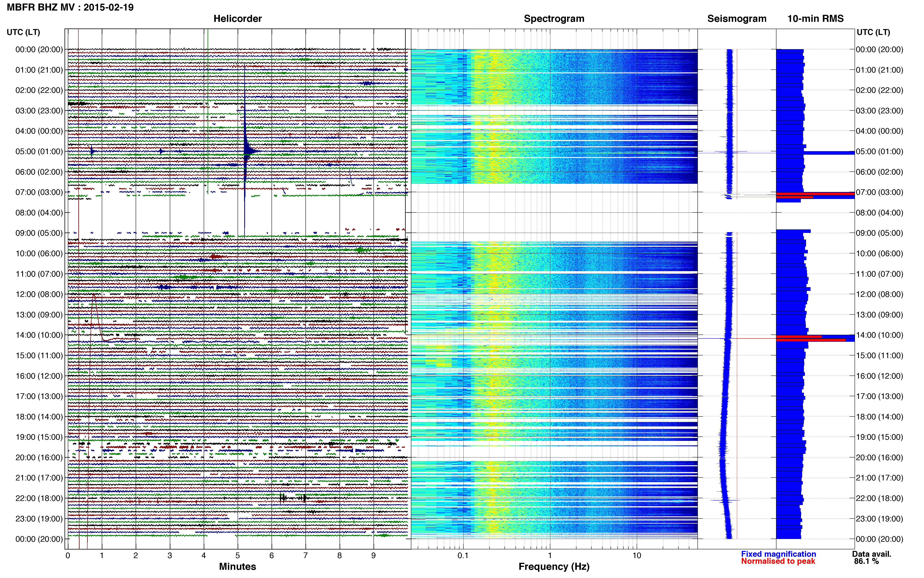Click left time label '19:00 (15:00)'
Image resolution: width=924 pixels, height=578 pixels.
(x=39, y=437)
